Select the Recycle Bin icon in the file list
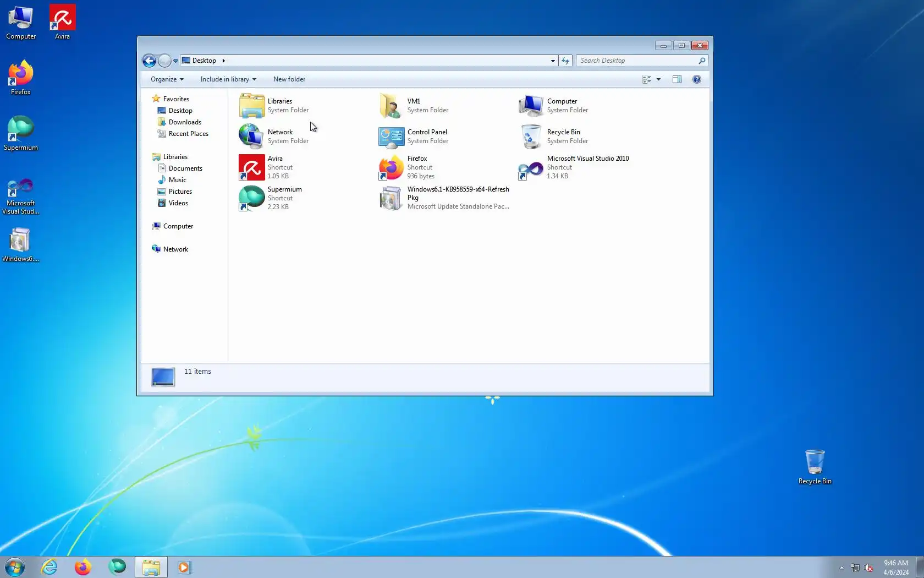Screen dimensions: 924x578 point(531,136)
